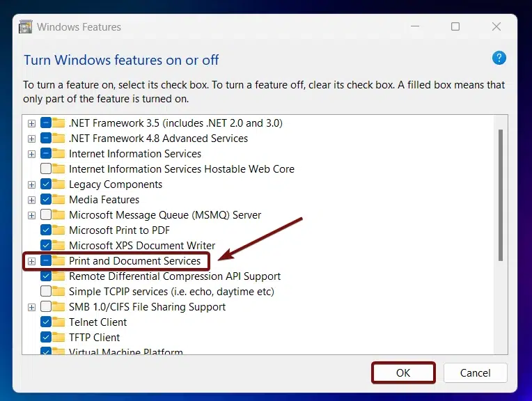
Task: Click folder icon beside SMB 1.0/CIFS File Sharing Support
Action: (58, 307)
